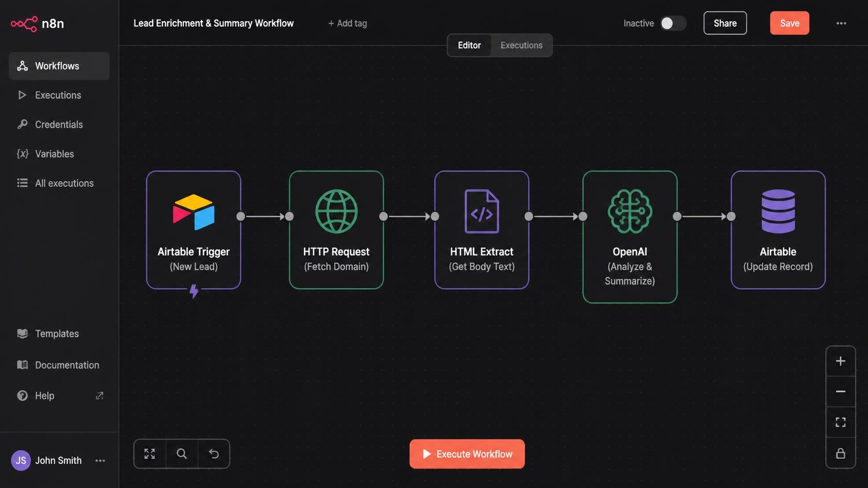868x488 pixels.
Task: Click the Templates box icon
Action: pyautogui.click(x=22, y=333)
